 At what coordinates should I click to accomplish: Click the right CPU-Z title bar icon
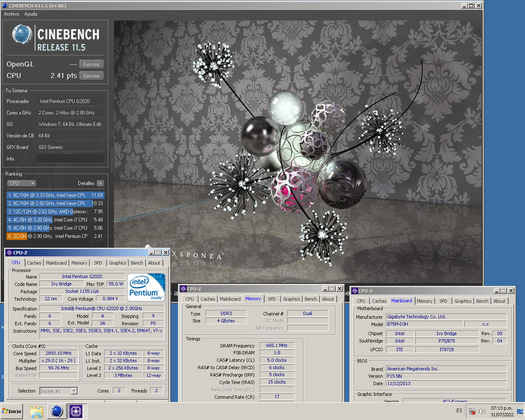355,291
